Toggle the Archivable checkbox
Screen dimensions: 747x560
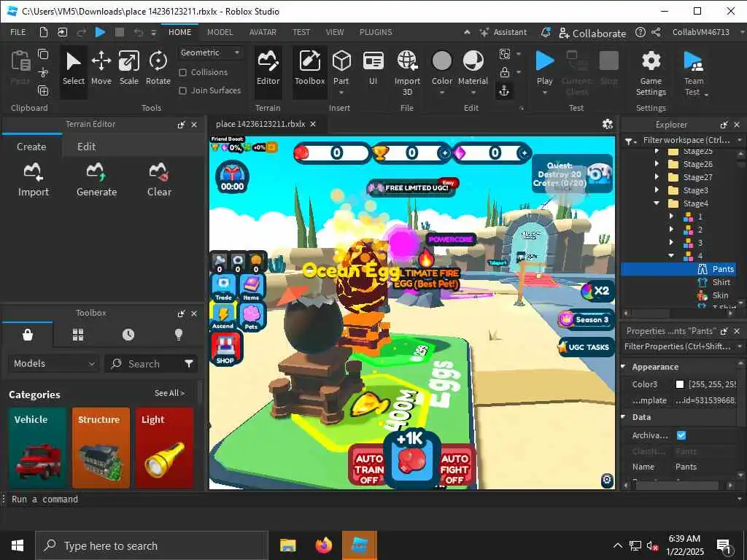coord(681,435)
